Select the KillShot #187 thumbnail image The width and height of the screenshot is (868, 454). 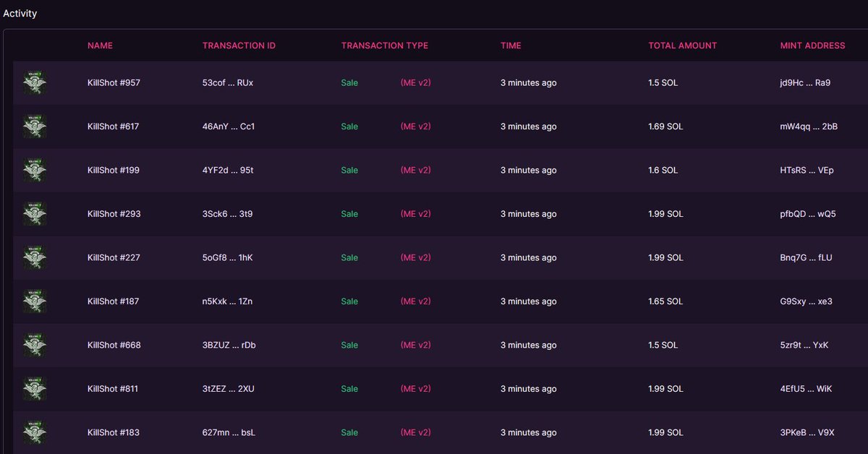pos(35,301)
